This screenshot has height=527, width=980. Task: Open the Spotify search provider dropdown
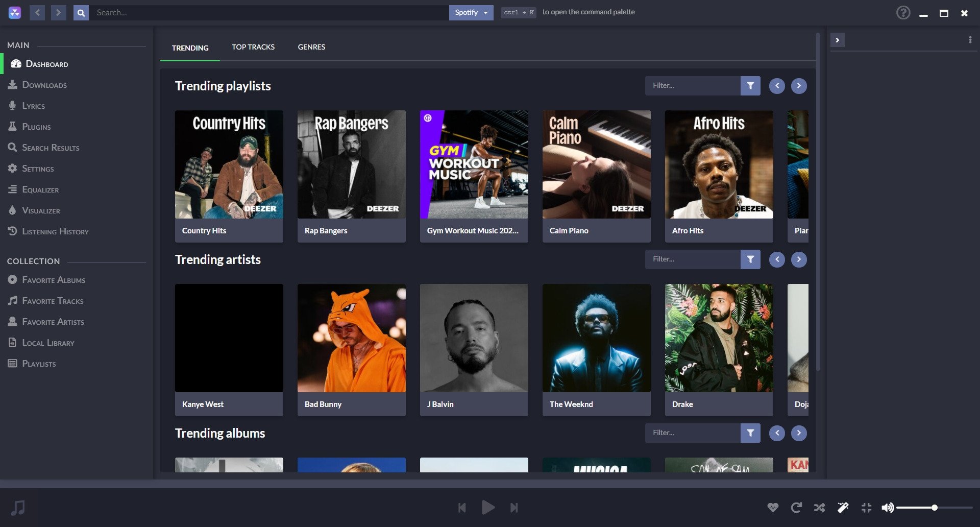[471, 13]
